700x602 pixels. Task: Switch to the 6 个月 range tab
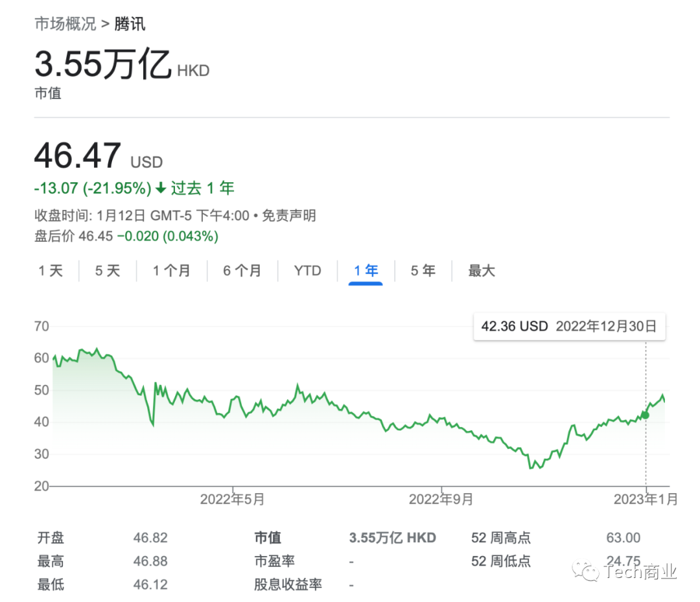242,270
